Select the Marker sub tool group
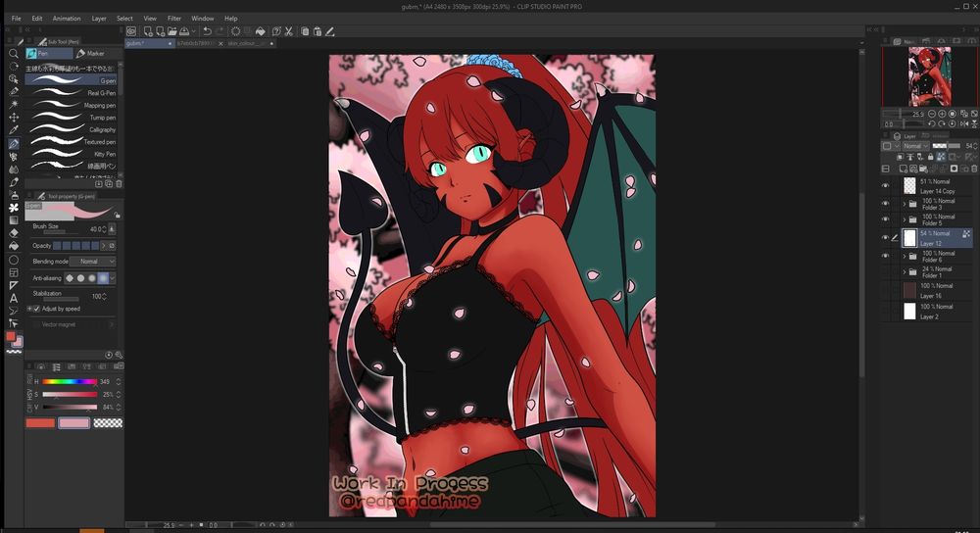The height and width of the screenshot is (533, 980). [x=96, y=54]
